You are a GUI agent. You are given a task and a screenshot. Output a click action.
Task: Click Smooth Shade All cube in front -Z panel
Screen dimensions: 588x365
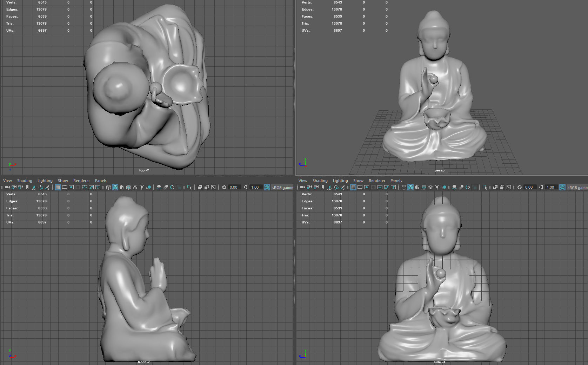[115, 187]
